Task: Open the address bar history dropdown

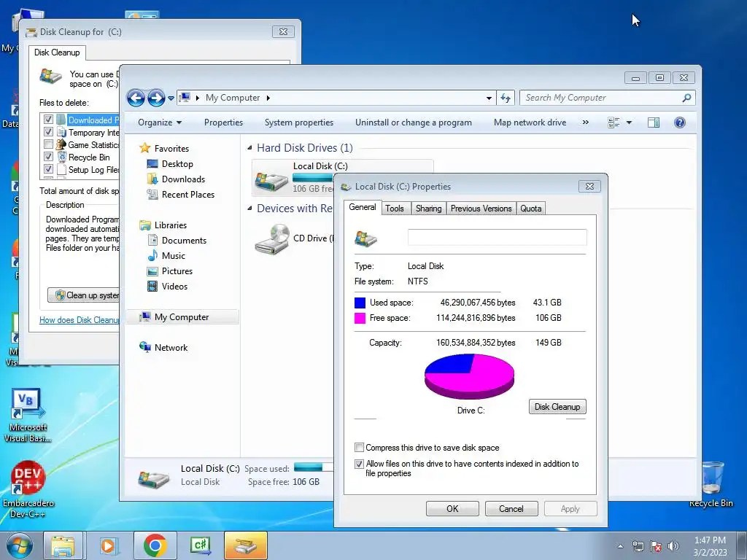Action: coord(489,98)
